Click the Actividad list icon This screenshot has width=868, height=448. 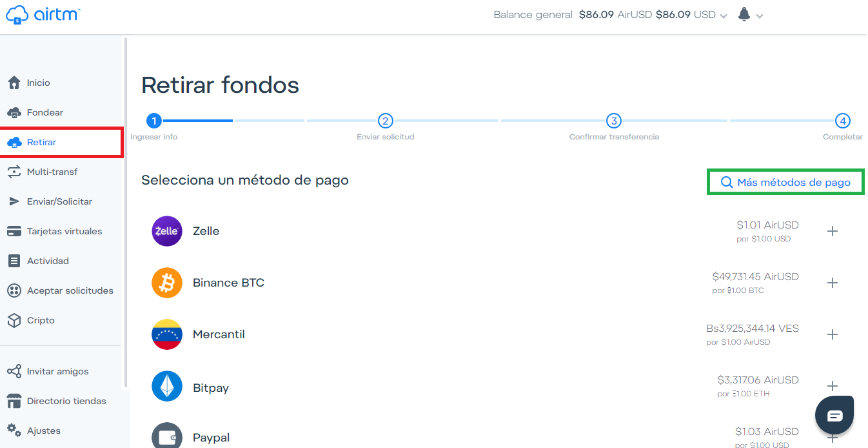tap(14, 261)
